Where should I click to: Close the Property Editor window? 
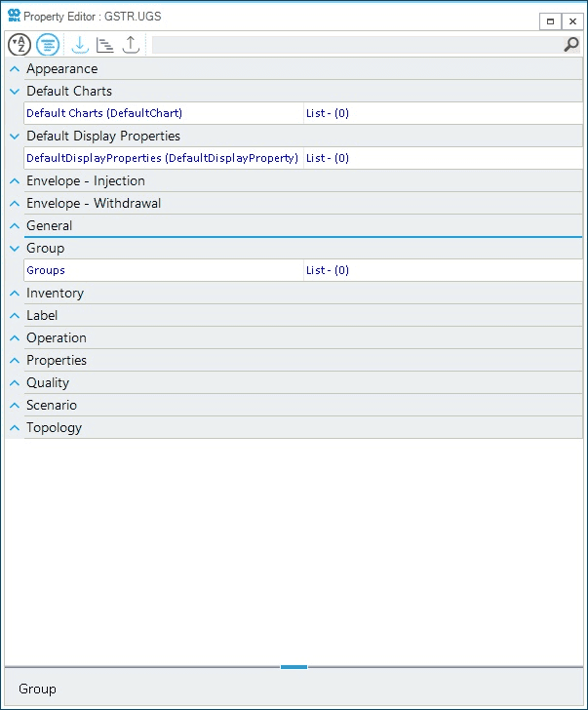coord(572,21)
